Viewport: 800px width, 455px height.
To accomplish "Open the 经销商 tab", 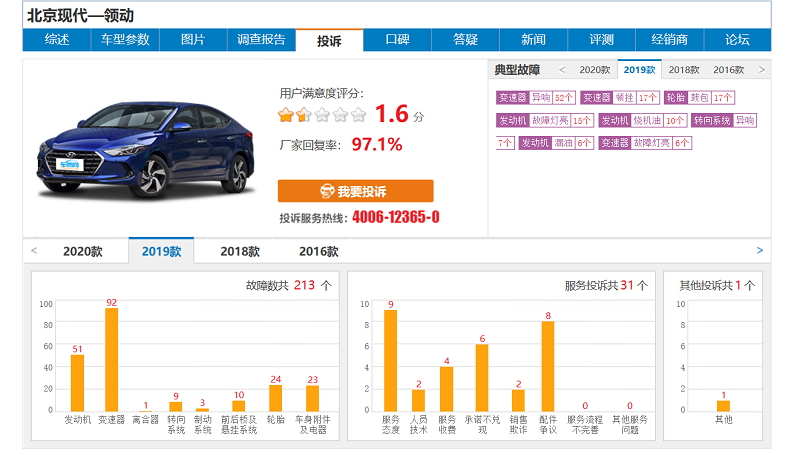I will click(x=669, y=40).
